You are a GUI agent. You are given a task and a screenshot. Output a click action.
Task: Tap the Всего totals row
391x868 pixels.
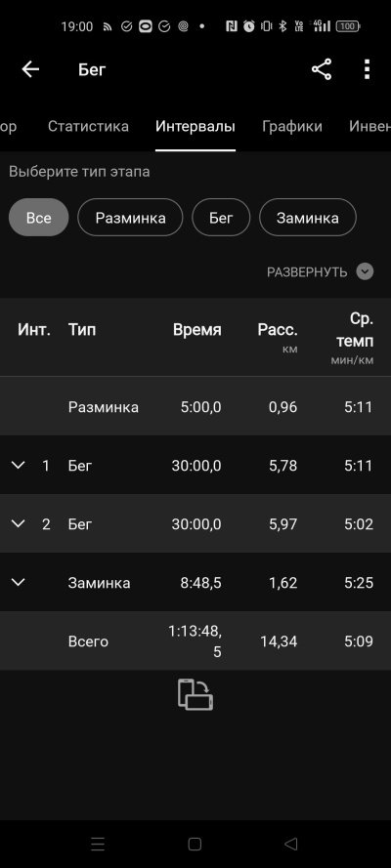pyautogui.click(x=195, y=641)
